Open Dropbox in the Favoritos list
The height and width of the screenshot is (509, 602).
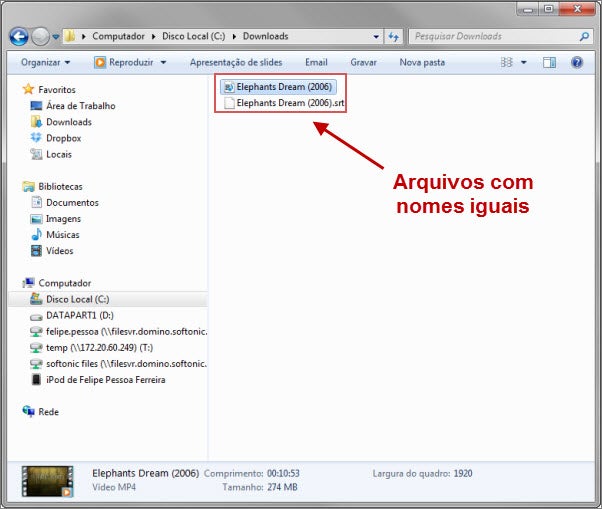tap(63, 138)
